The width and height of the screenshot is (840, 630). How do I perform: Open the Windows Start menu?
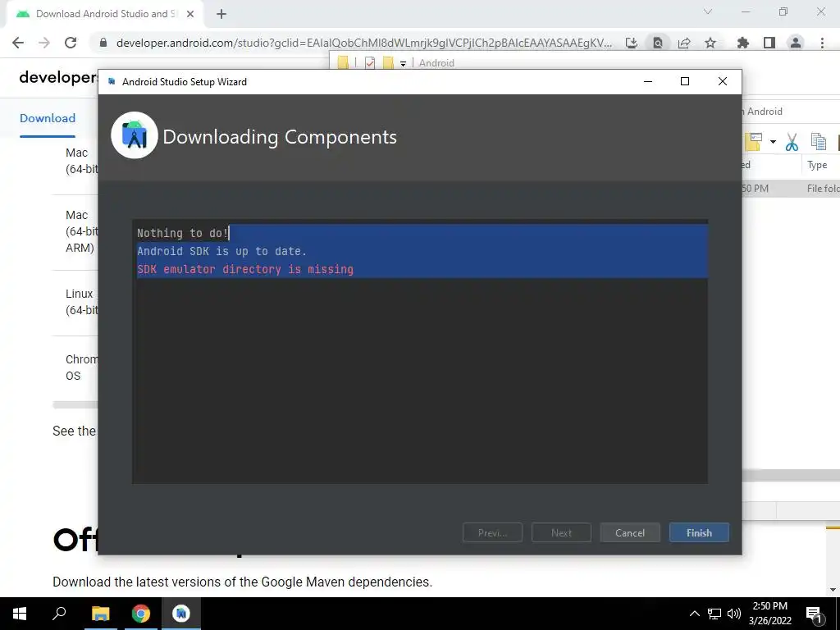20,614
